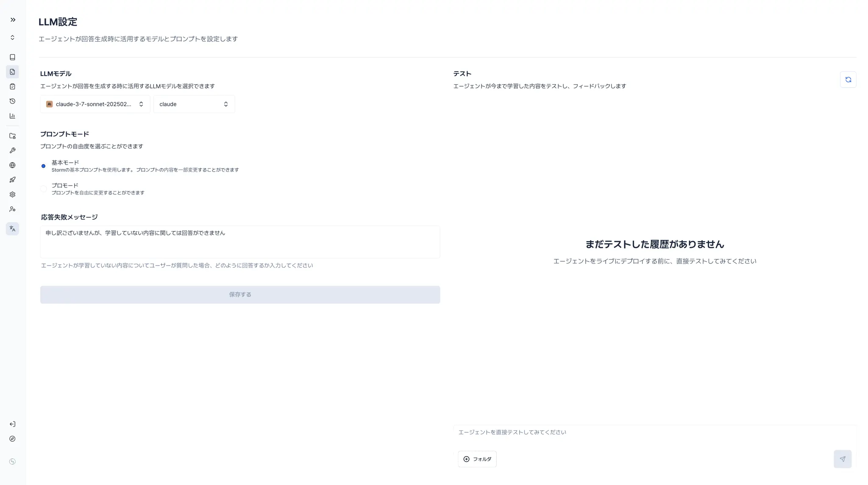Click the book icon in sidebar
This screenshot has width=868, height=485.
[x=12, y=57]
